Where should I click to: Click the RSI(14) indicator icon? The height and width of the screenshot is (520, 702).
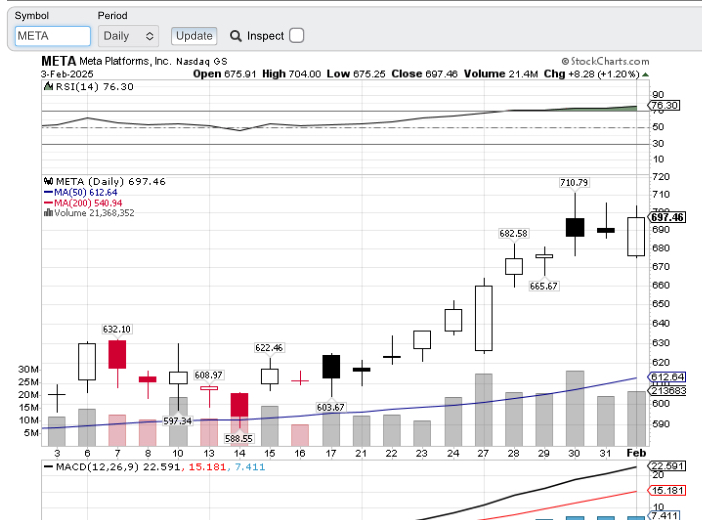coord(48,86)
